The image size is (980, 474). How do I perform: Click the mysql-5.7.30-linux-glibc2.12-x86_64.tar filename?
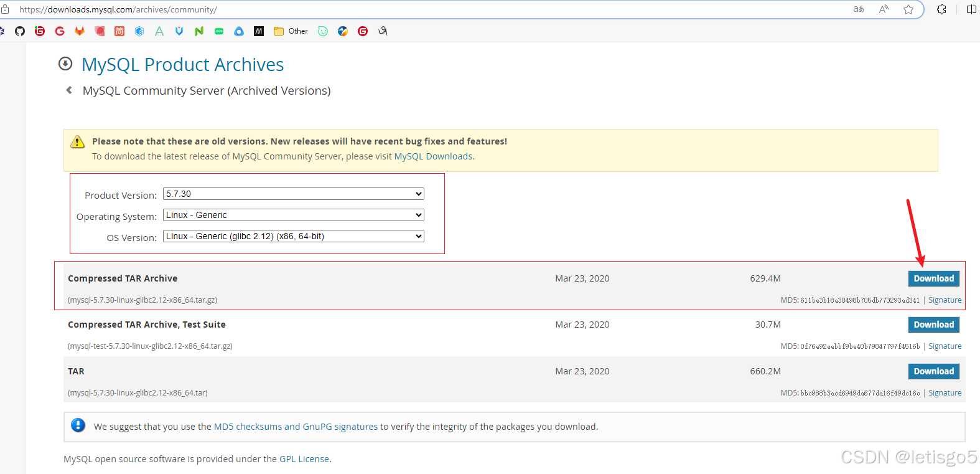click(138, 393)
